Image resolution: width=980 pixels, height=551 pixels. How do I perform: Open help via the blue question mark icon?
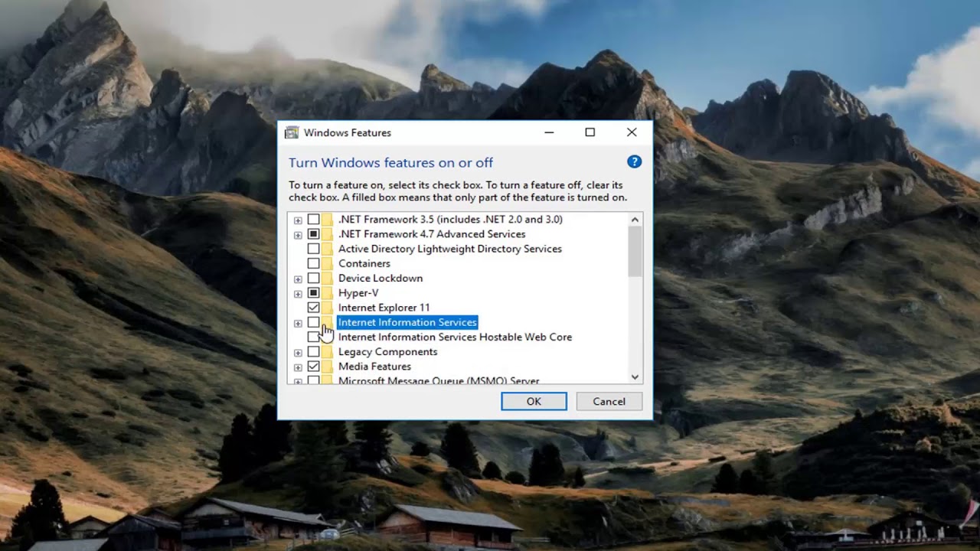coord(634,161)
